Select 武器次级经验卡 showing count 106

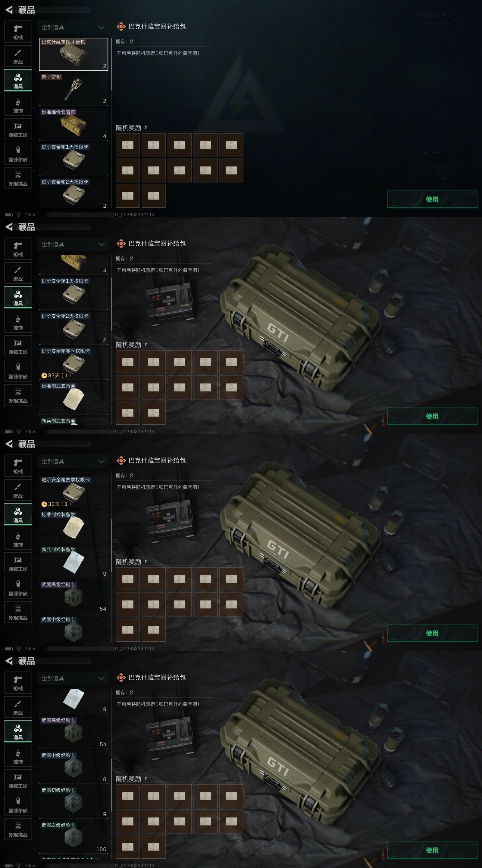point(74,837)
